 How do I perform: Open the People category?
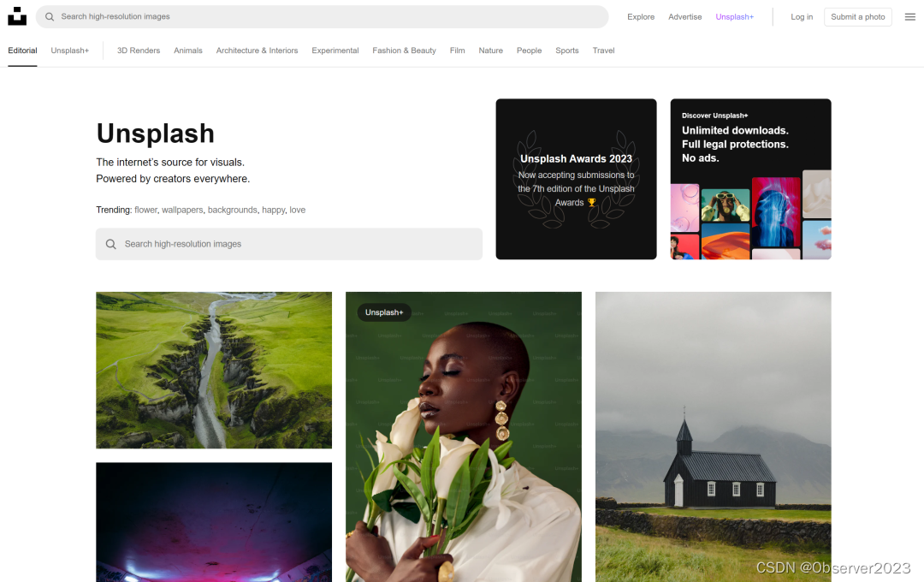click(x=530, y=50)
